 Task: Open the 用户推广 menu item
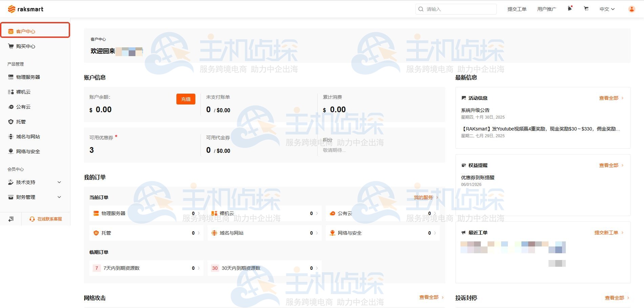click(546, 9)
